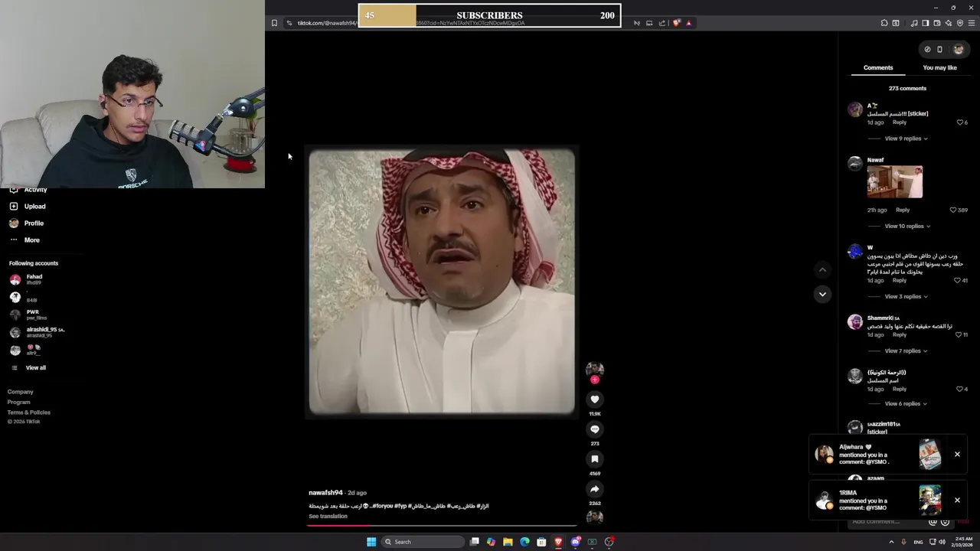Open Brave Shields lion icon

677,23
